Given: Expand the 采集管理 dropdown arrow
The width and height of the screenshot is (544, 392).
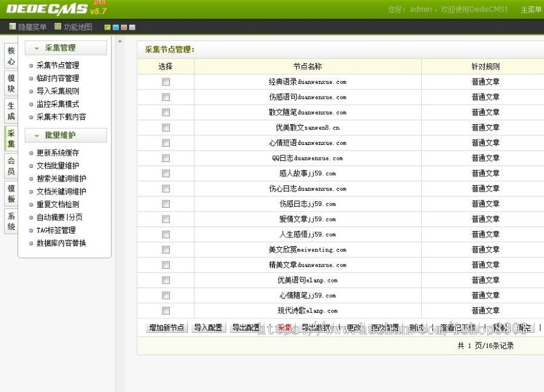Looking at the screenshot, I should point(37,47).
